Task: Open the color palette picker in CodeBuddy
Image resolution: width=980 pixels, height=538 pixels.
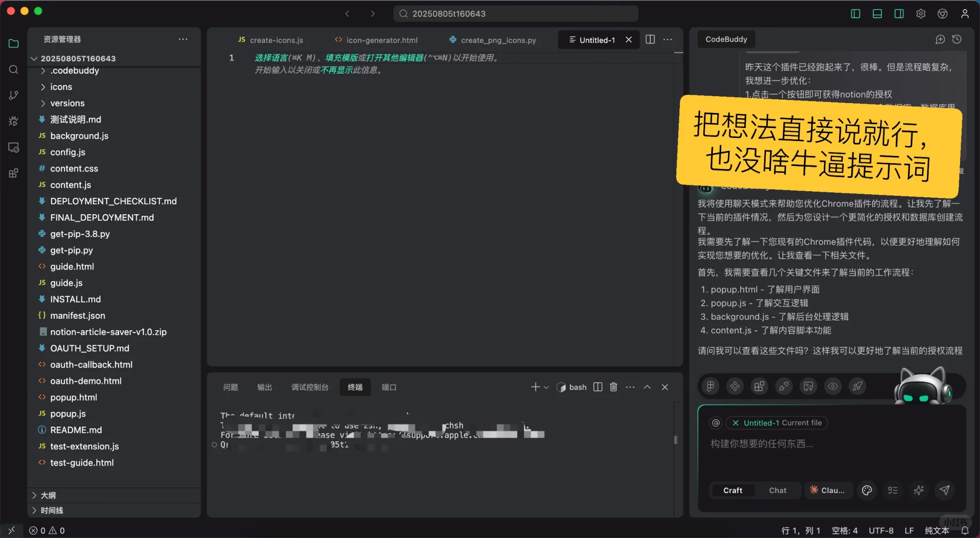Action: tap(867, 490)
